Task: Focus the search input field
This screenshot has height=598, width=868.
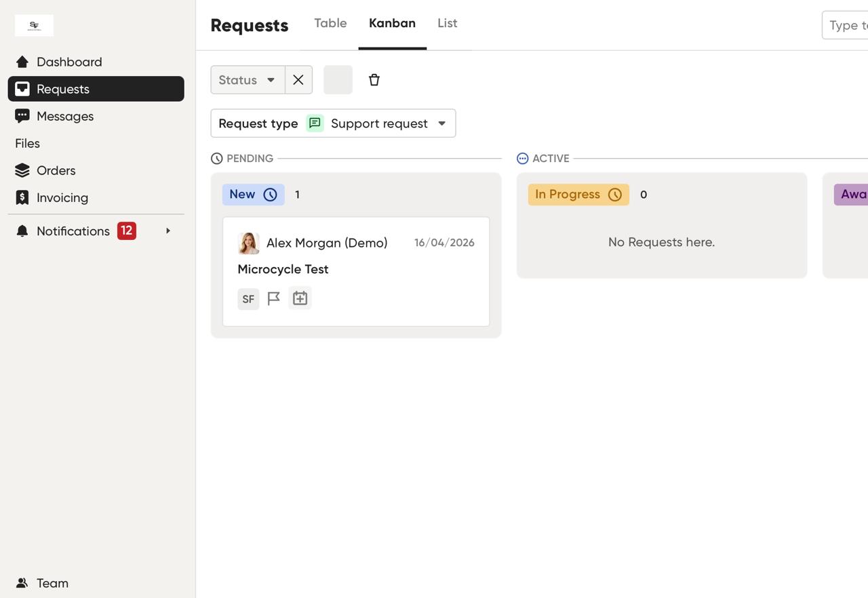Action: (x=845, y=25)
